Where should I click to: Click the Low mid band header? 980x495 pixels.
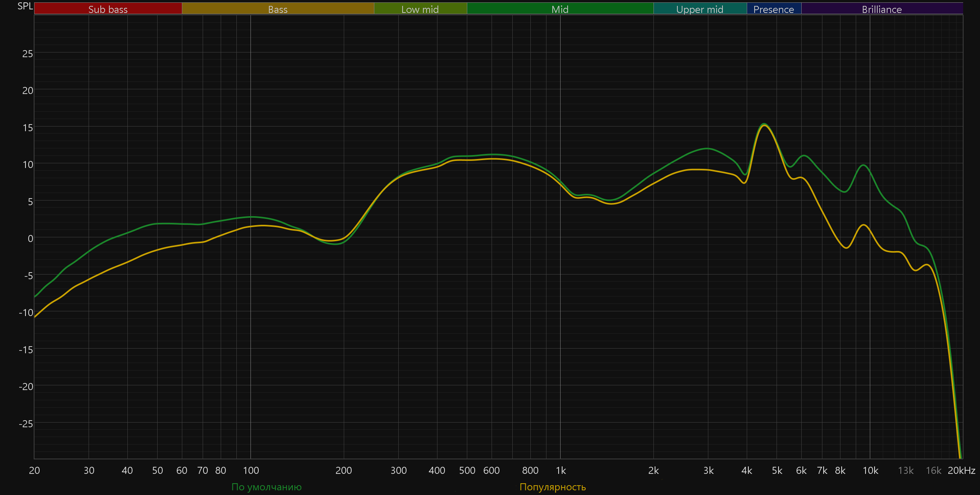point(420,9)
